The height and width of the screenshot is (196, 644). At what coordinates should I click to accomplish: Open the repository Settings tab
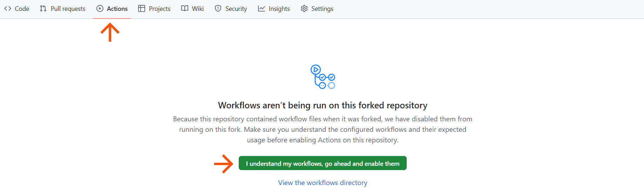(x=322, y=9)
